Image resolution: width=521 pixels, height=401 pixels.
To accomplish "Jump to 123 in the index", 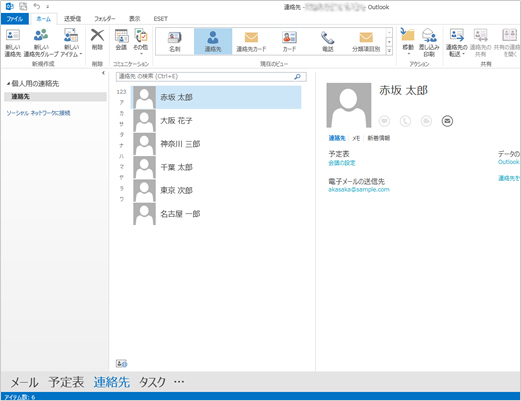I will coord(121,92).
